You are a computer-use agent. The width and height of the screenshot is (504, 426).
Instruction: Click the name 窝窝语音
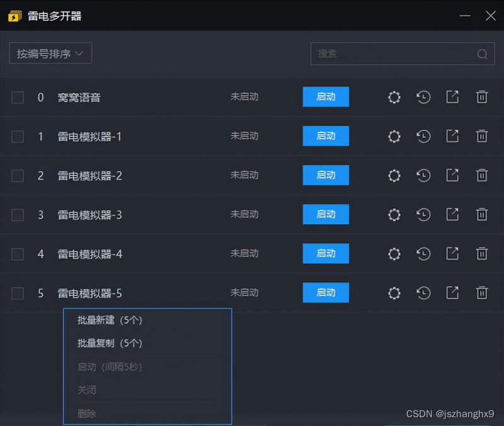(x=79, y=98)
